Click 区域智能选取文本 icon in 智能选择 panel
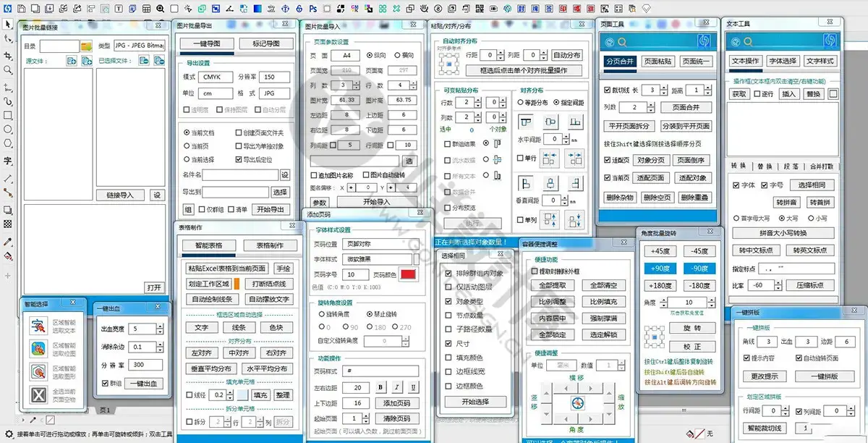Screen dimensions: 868x443 pos(38,326)
